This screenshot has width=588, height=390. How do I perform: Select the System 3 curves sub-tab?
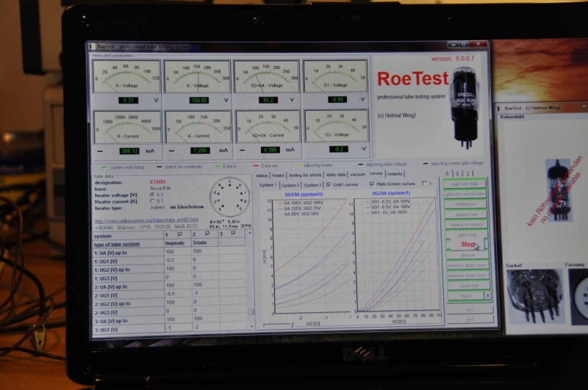(x=312, y=185)
